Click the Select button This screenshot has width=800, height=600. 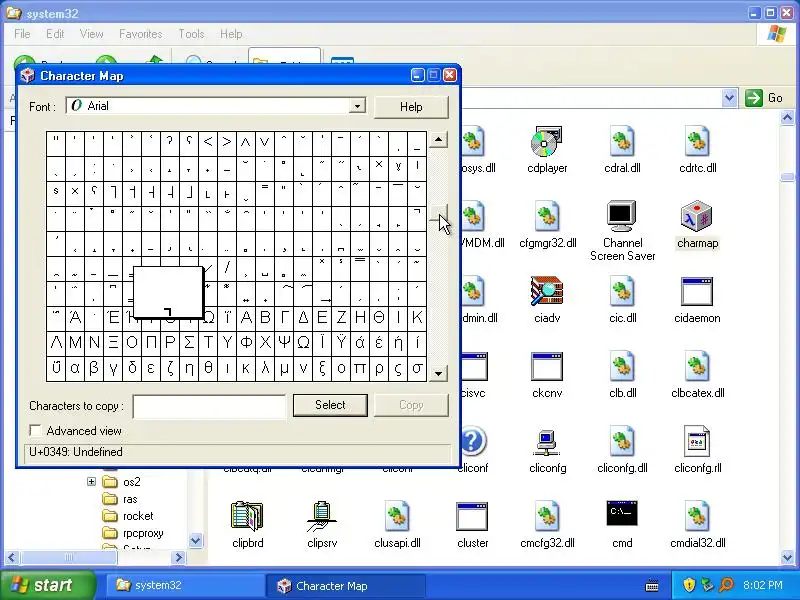(x=330, y=405)
